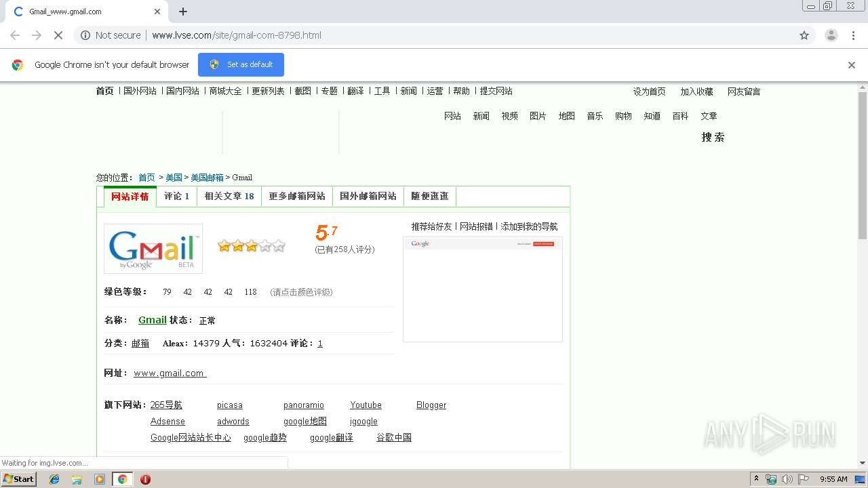Viewport: 868px width, 488px height.
Task: Open the network tray icon
Action: pyautogui.click(x=771, y=479)
